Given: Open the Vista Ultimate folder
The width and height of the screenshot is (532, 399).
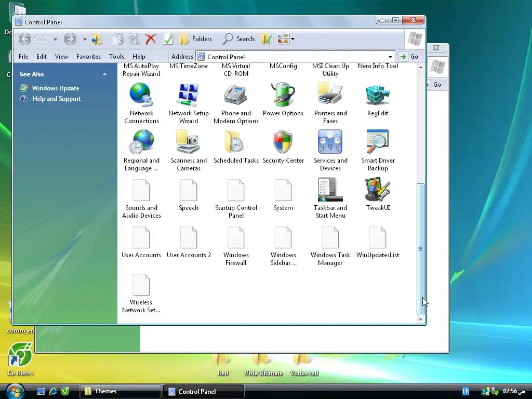Looking at the screenshot, I should point(263,364).
